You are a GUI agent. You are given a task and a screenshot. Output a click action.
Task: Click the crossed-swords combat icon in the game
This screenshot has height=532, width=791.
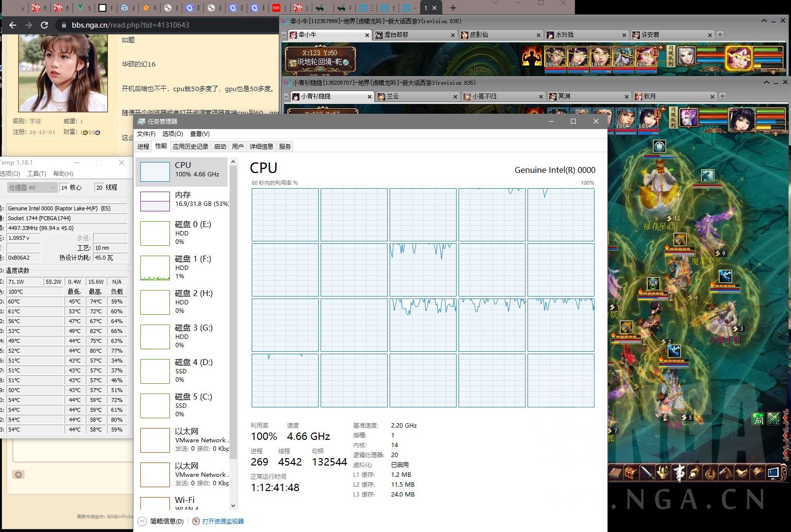click(x=773, y=419)
